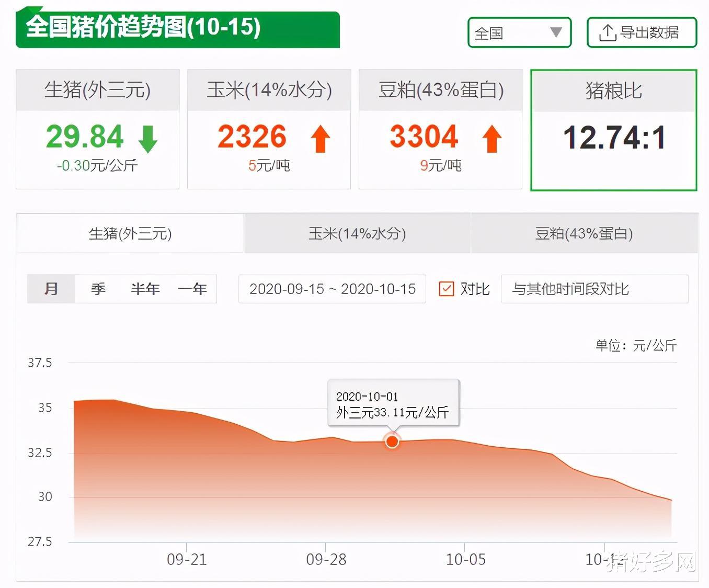Open the 全国 region dropdown
Viewport: 709px width, 588px height.
519,32
